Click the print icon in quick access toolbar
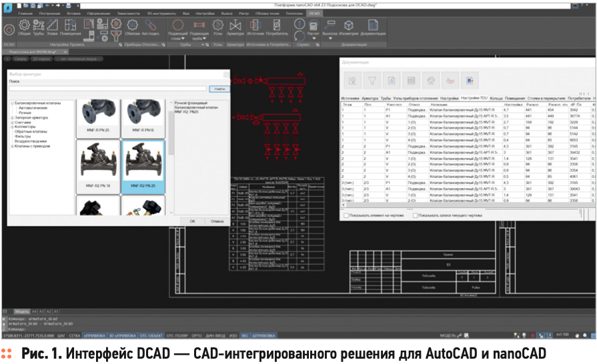Viewport: 597px width, 364px height. coord(69,6)
